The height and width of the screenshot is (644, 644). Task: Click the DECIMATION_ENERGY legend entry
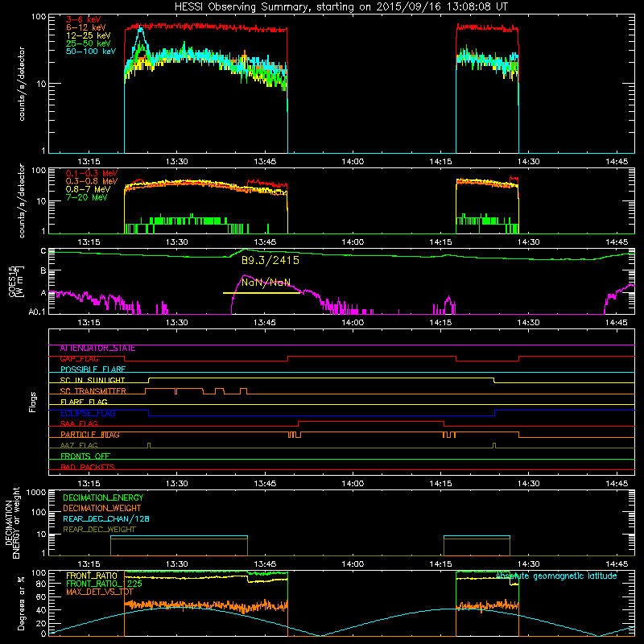click(x=103, y=497)
